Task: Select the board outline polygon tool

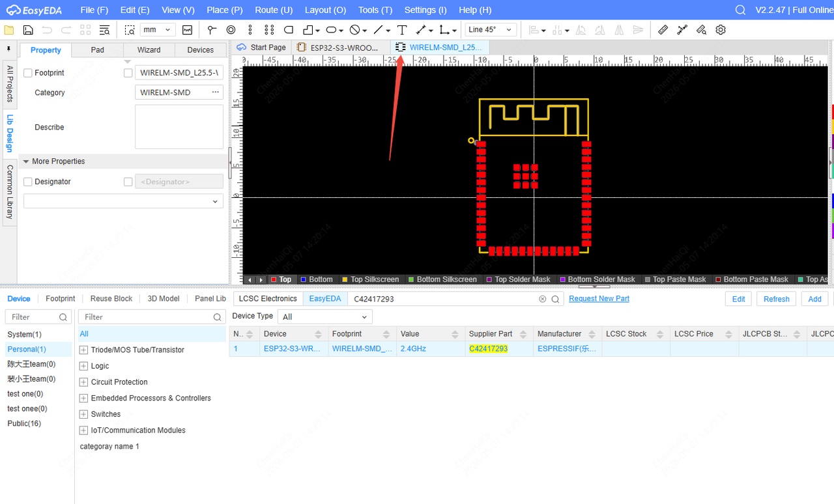Action: click(308, 30)
